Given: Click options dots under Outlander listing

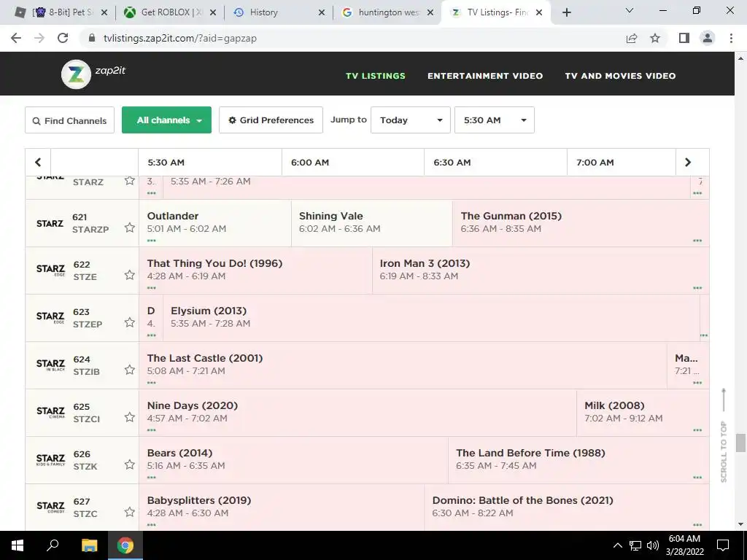Looking at the screenshot, I should click(x=152, y=241).
